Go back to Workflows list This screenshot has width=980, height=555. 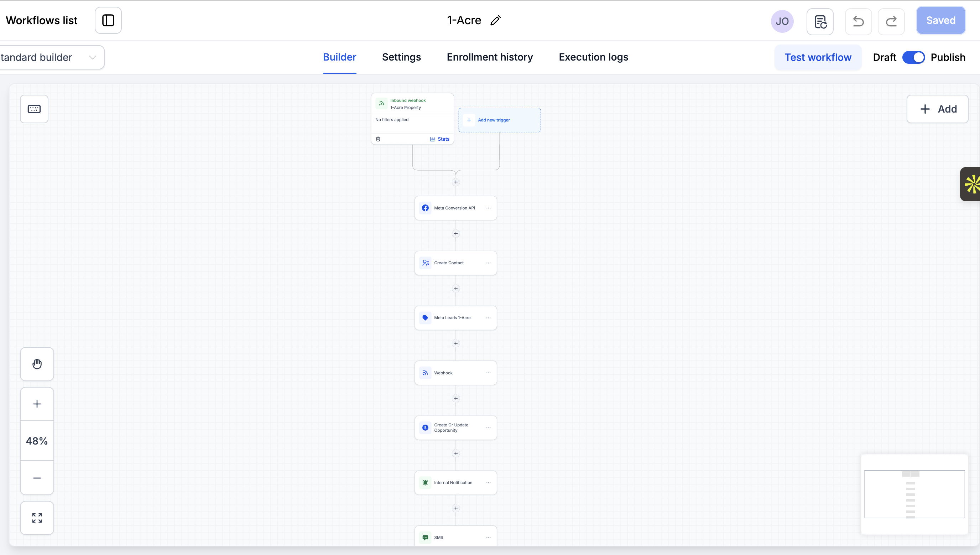42,20
